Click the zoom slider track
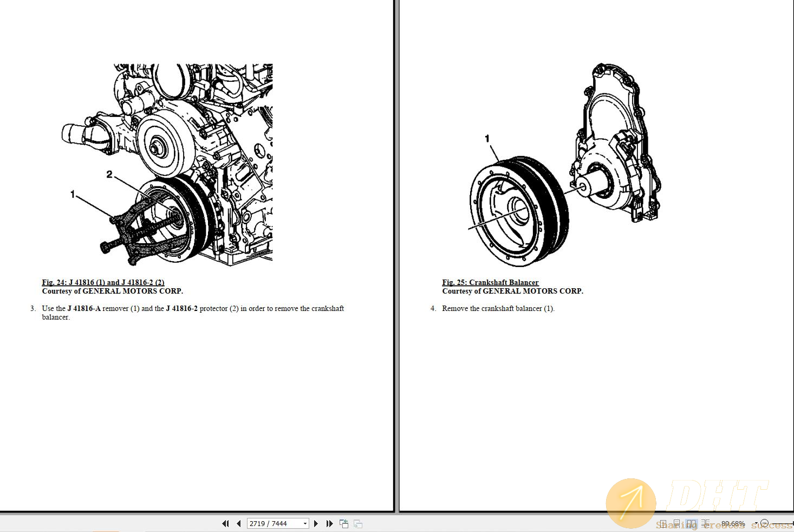The height and width of the screenshot is (532, 794). tap(782, 523)
